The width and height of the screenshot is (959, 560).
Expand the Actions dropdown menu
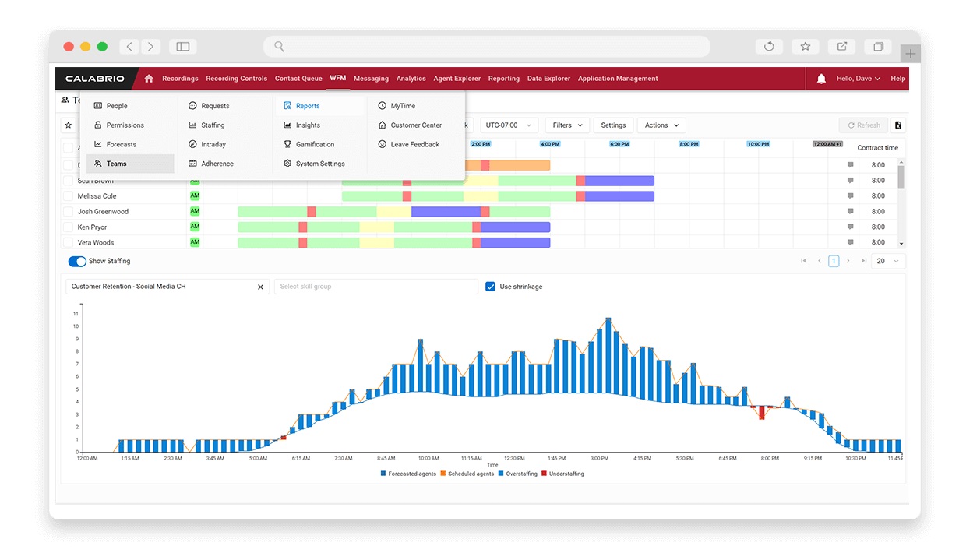[x=661, y=125]
